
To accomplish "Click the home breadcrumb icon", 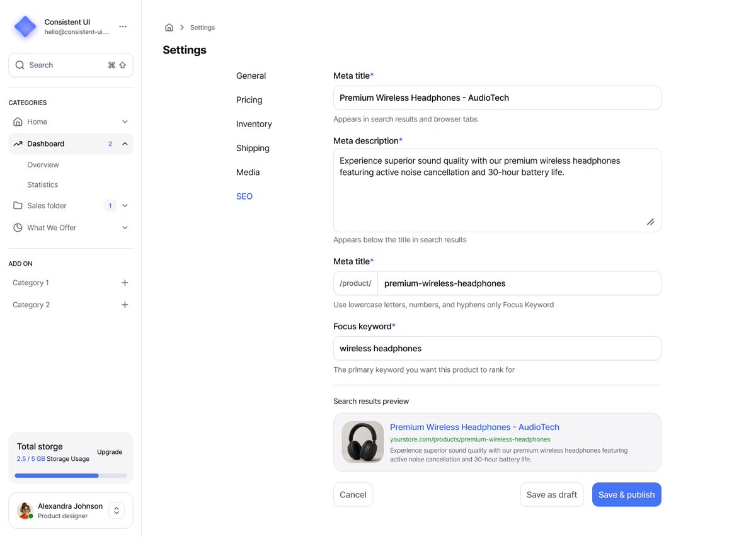I will 169,27.
